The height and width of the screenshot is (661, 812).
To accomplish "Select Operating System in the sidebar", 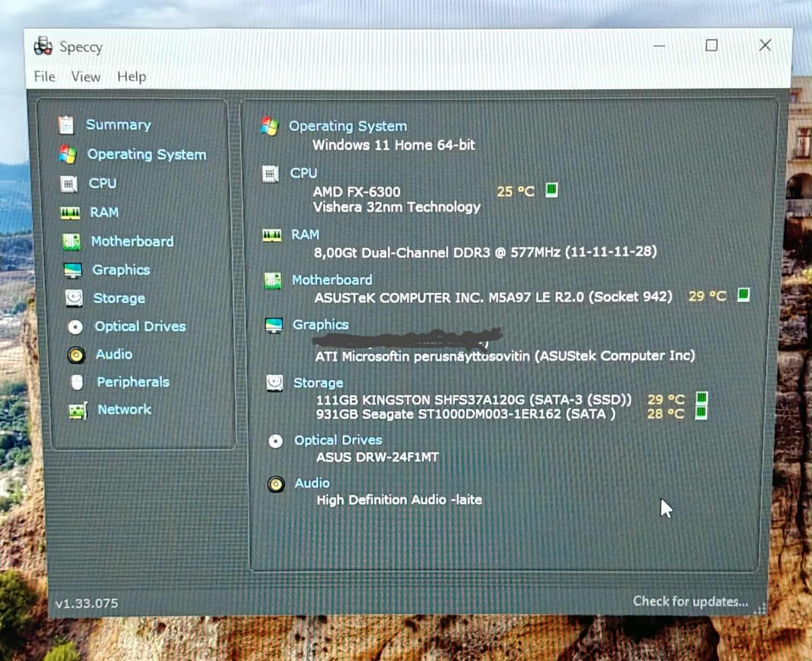I will [x=146, y=154].
